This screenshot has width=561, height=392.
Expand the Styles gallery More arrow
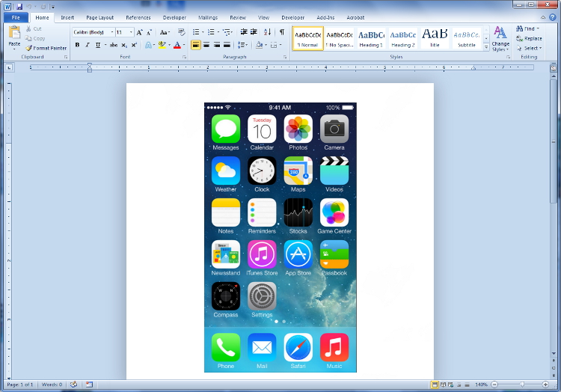[x=486, y=46]
